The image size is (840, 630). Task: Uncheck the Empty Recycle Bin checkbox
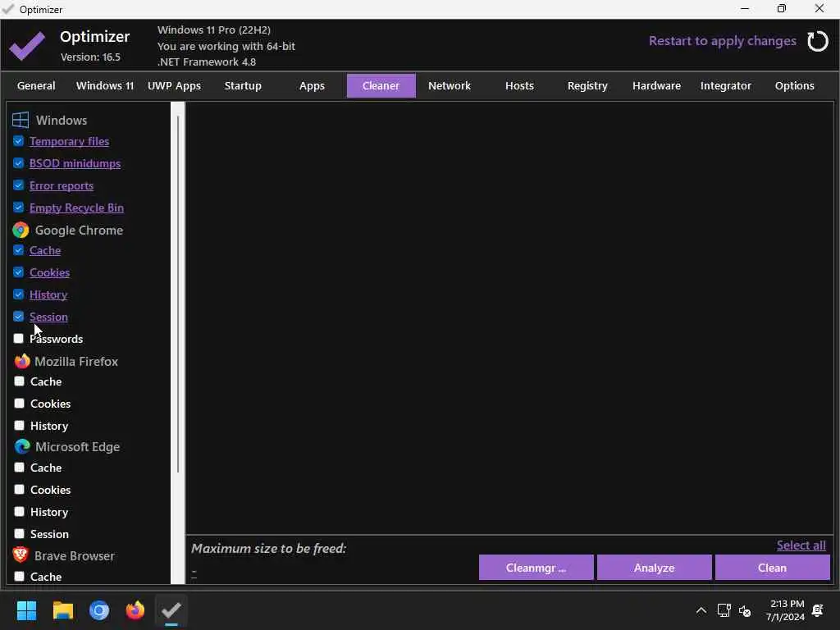(x=18, y=208)
